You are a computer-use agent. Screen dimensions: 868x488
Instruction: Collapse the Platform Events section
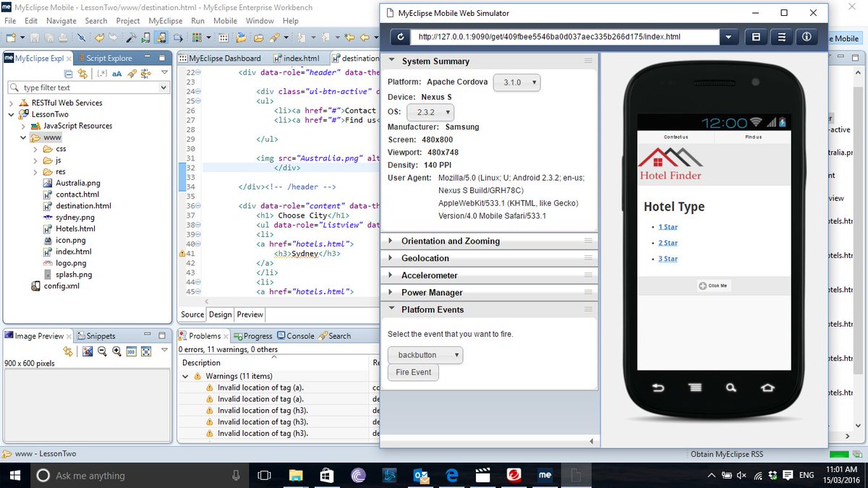tap(393, 309)
